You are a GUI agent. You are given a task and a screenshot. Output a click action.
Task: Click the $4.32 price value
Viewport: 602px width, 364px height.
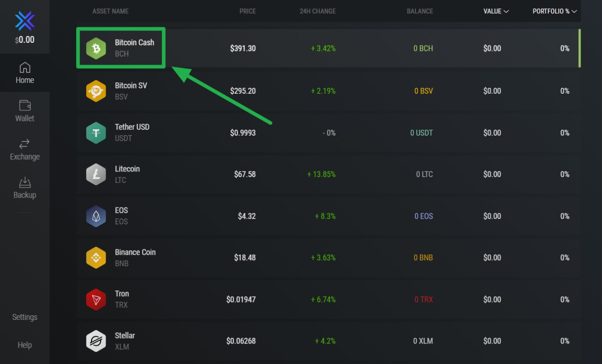247,216
